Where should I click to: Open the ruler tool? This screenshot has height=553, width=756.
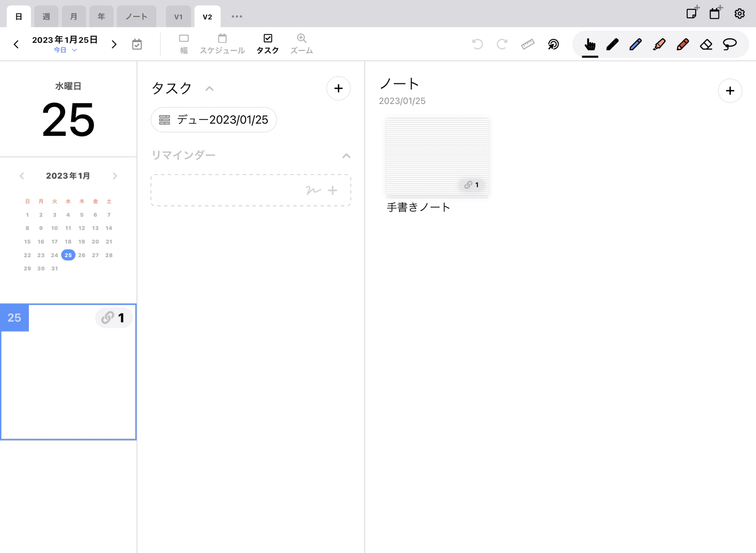(x=528, y=44)
